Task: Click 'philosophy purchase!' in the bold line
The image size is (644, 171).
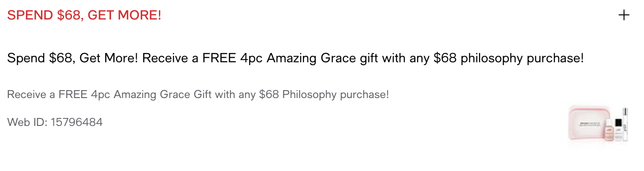Action: [x=522, y=59]
